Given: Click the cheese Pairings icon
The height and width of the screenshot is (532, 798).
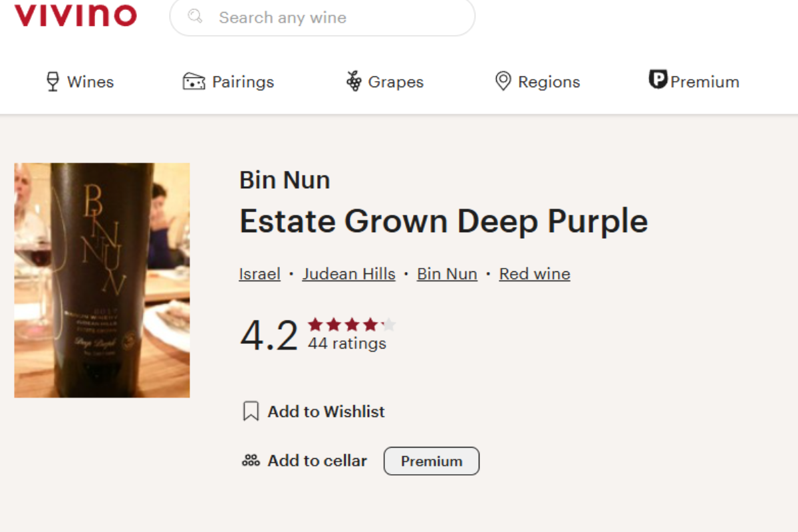Looking at the screenshot, I should coord(194,82).
